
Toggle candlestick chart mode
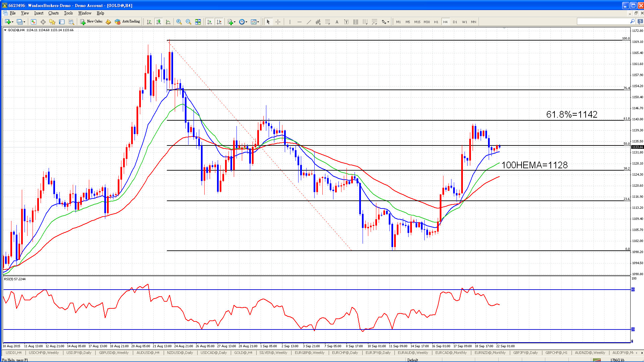tap(159, 22)
